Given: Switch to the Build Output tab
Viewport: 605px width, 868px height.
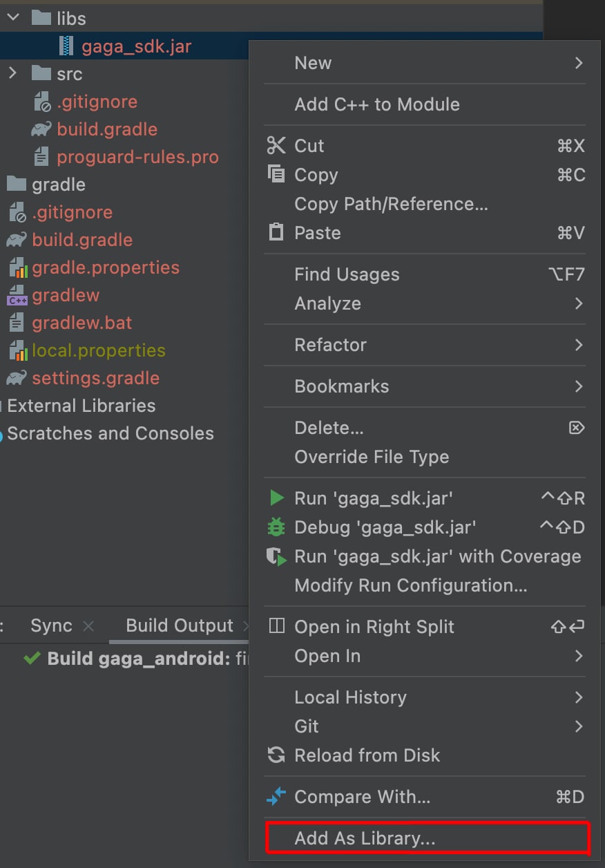Looking at the screenshot, I should click(x=180, y=625).
